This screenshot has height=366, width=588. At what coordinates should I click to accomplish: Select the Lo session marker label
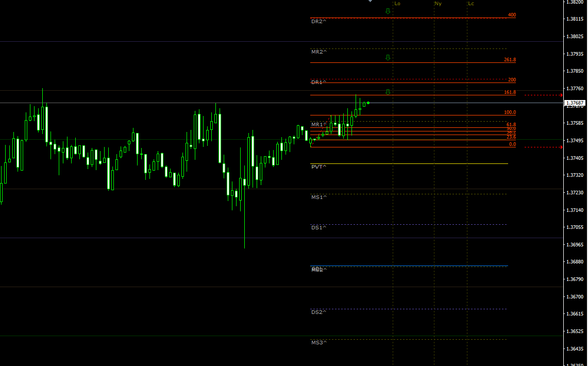(x=397, y=4)
